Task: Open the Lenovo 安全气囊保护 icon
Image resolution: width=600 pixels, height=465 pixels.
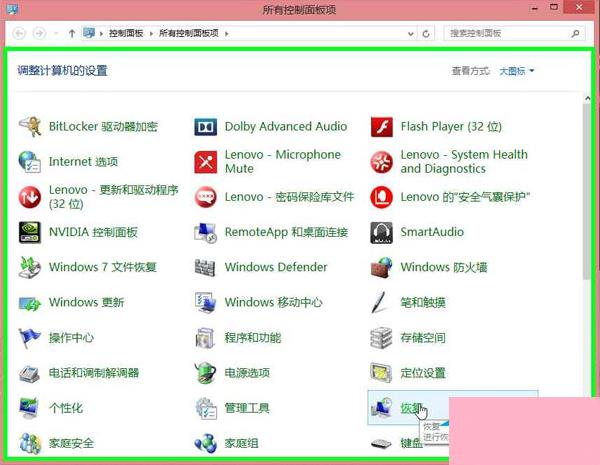Action: [x=382, y=197]
